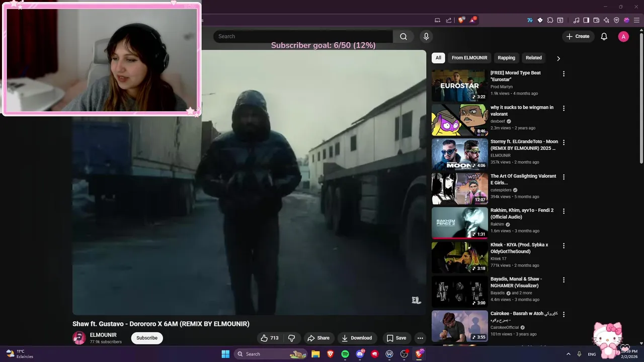Open the 7TV extension icon
The width and height of the screenshot is (644, 362).
click(x=530, y=20)
